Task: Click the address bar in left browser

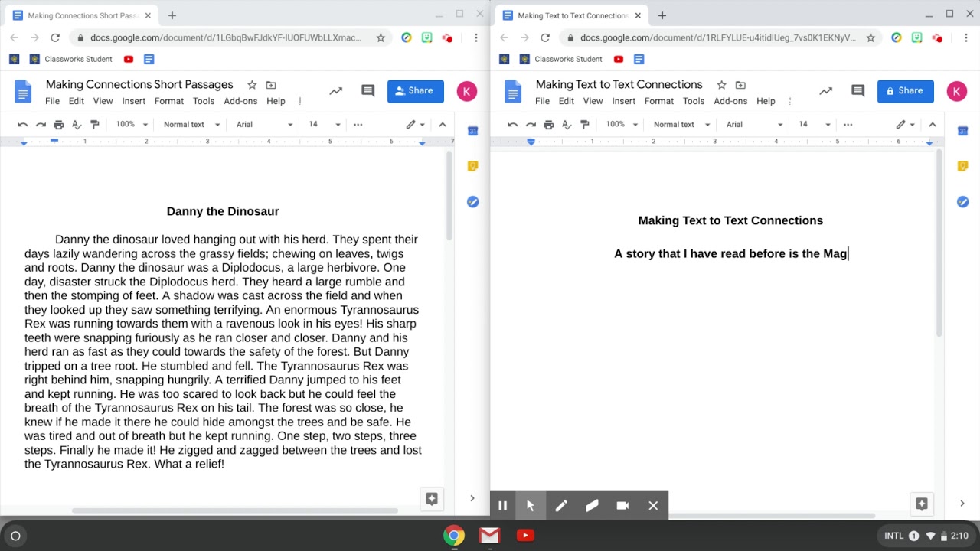Action: tap(227, 37)
